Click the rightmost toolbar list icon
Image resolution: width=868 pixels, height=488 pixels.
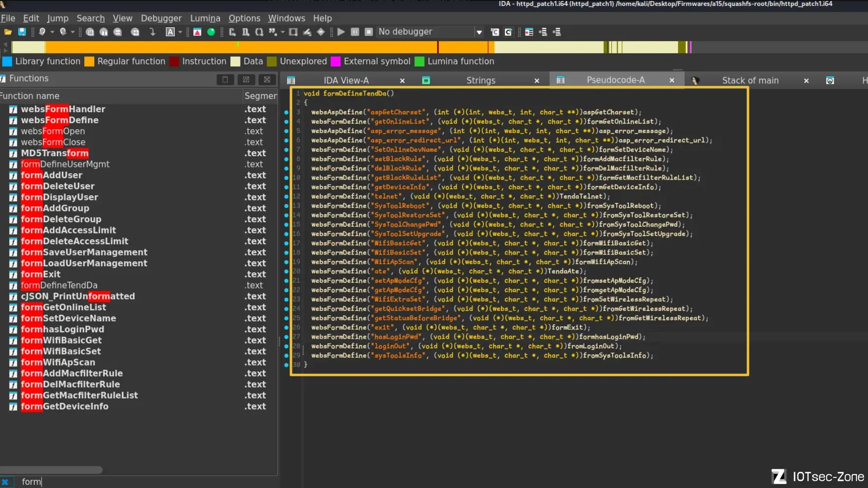(556, 32)
